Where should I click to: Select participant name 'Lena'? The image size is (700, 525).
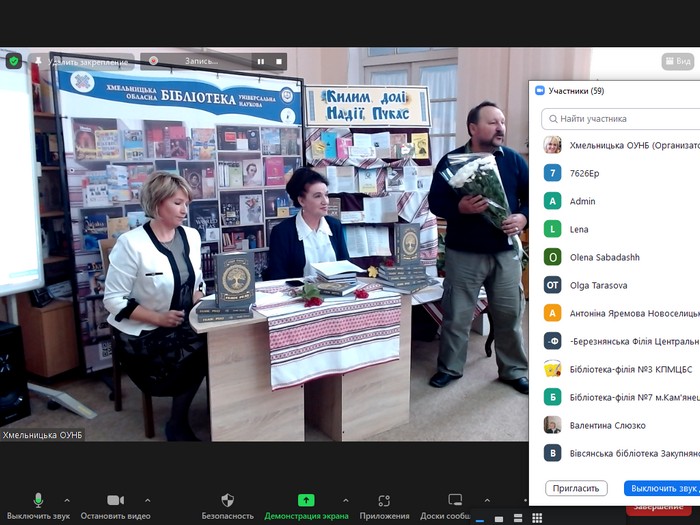[x=579, y=229]
